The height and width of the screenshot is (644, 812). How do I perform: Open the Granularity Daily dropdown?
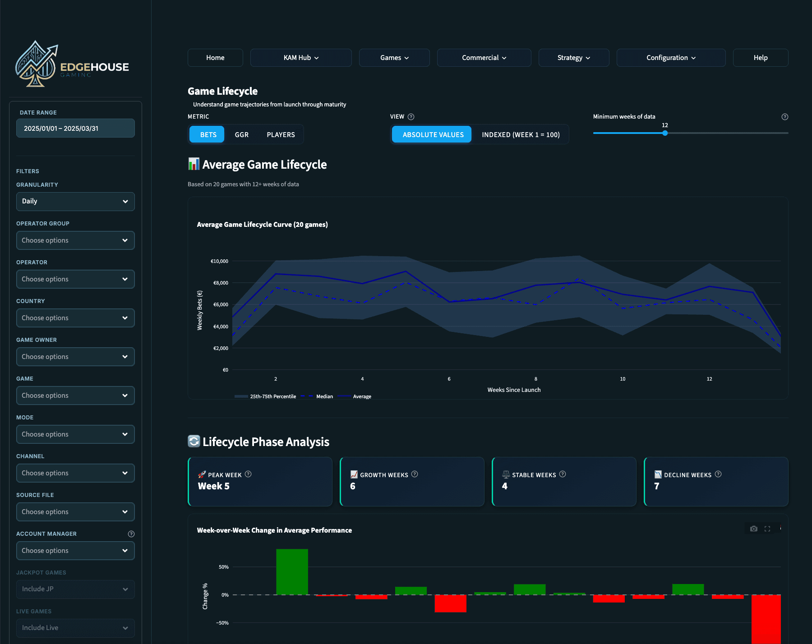(75, 202)
